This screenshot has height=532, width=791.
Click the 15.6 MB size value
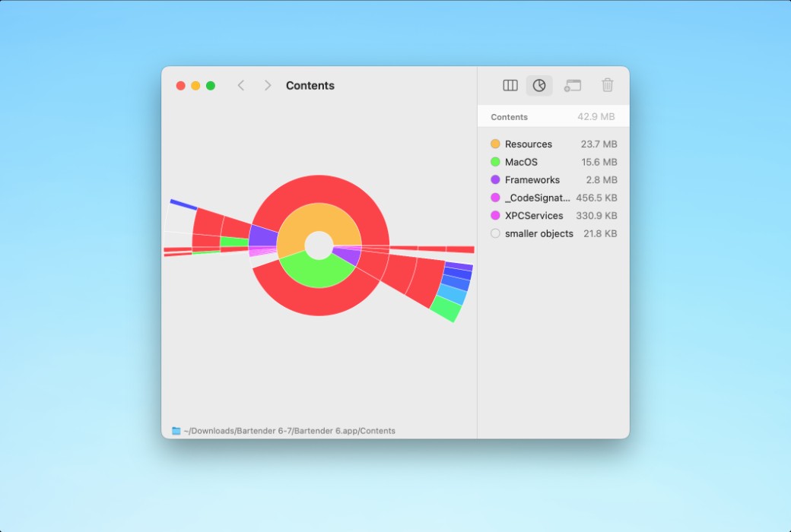pyautogui.click(x=599, y=162)
